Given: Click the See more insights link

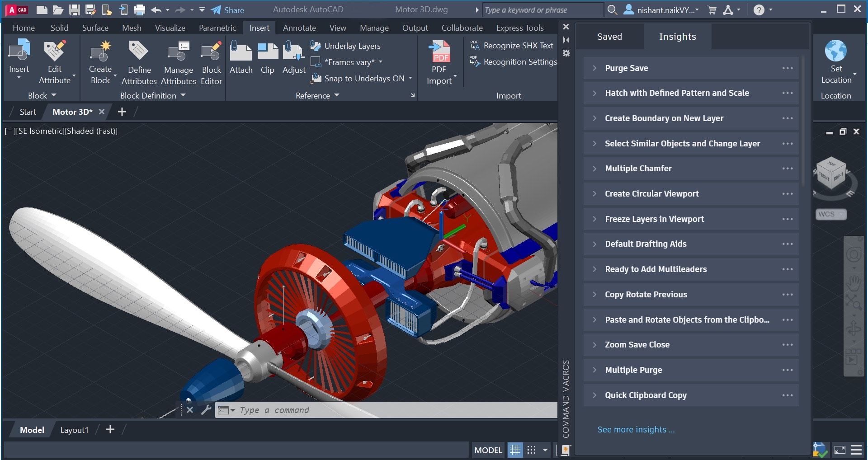Looking at the screenshot, I should click(x=636, y=430).
